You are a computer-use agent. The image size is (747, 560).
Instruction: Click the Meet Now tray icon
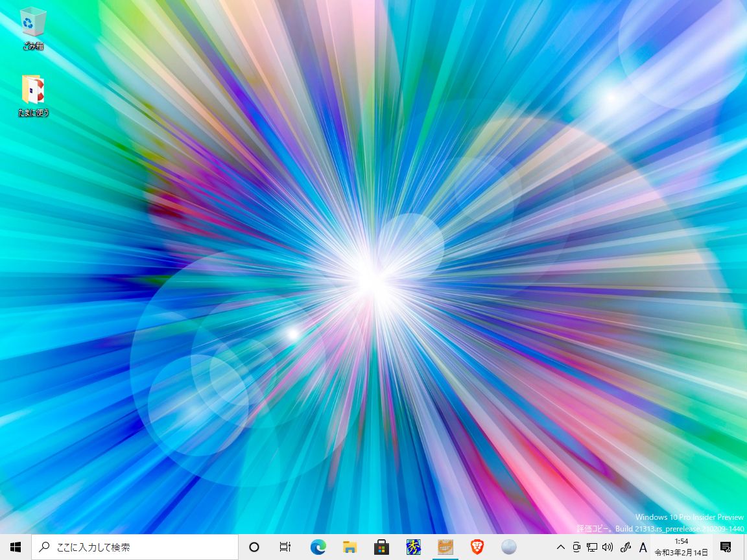tap(576, 547)
